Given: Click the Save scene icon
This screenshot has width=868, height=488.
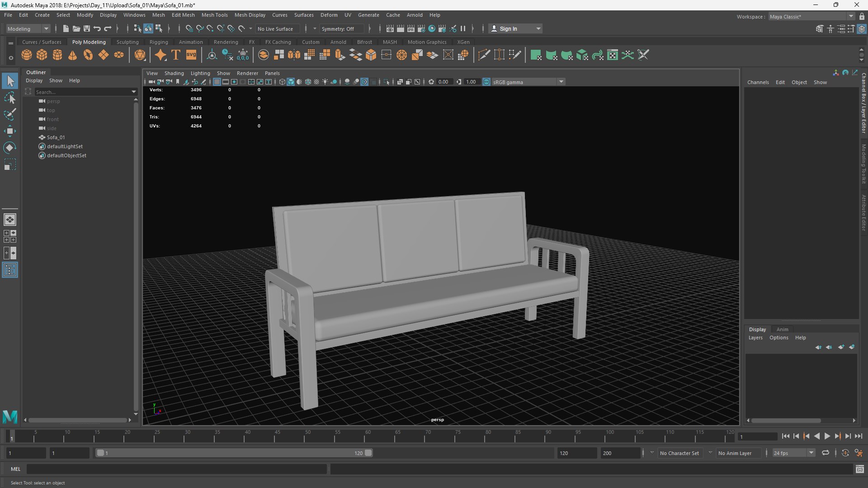Looking at the screenshot, I should [x=87, y=28].
